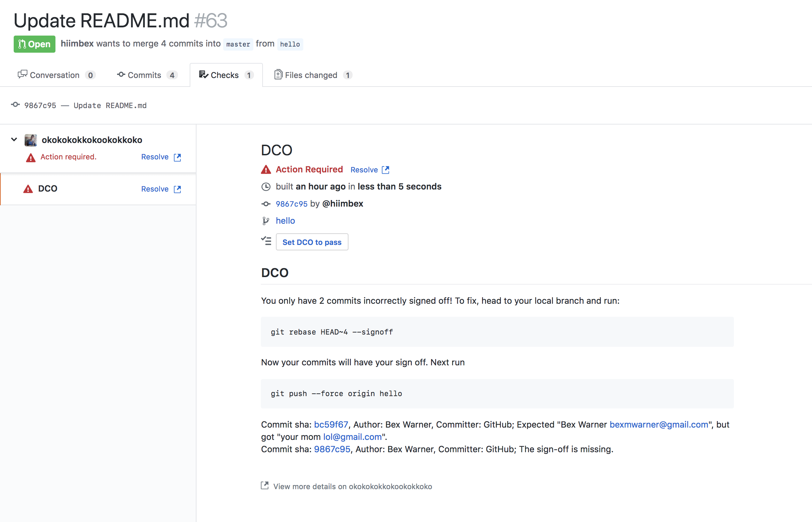Click the checklist icon in DCO section
The height and width of the screenshot is (522, 812).
[267, 241]
